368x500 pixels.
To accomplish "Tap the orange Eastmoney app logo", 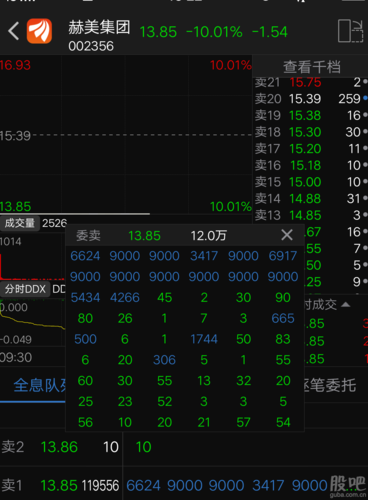I will pos(39,31).
